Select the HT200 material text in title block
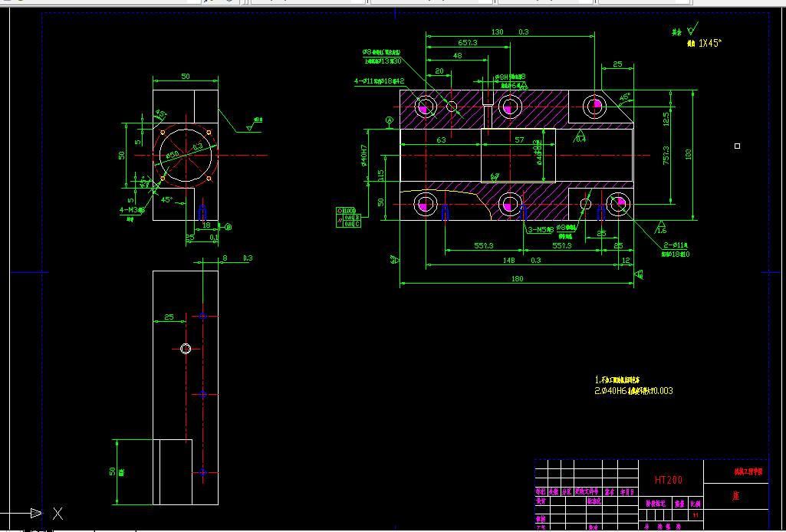 pos(669,480)
